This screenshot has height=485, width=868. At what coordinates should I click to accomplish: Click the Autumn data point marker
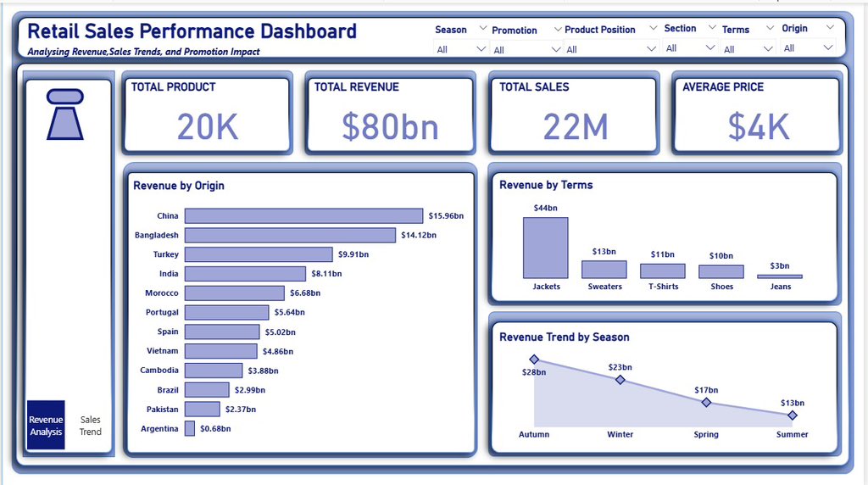(x=534, y=360)
